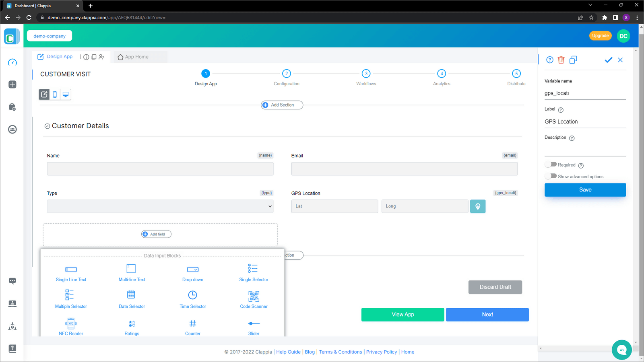This screenshot has height=362, width=644.
Task: Duplicate the field using the copy icon
Action: [573, 60]
